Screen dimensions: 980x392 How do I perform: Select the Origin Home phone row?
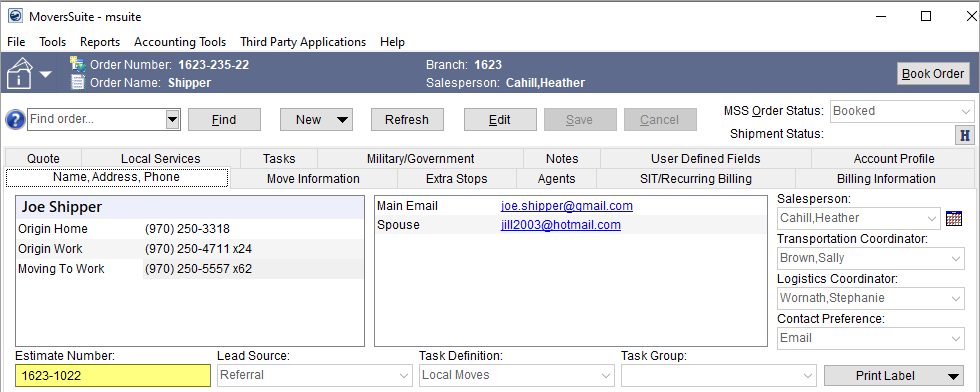(x=190, y=229)
